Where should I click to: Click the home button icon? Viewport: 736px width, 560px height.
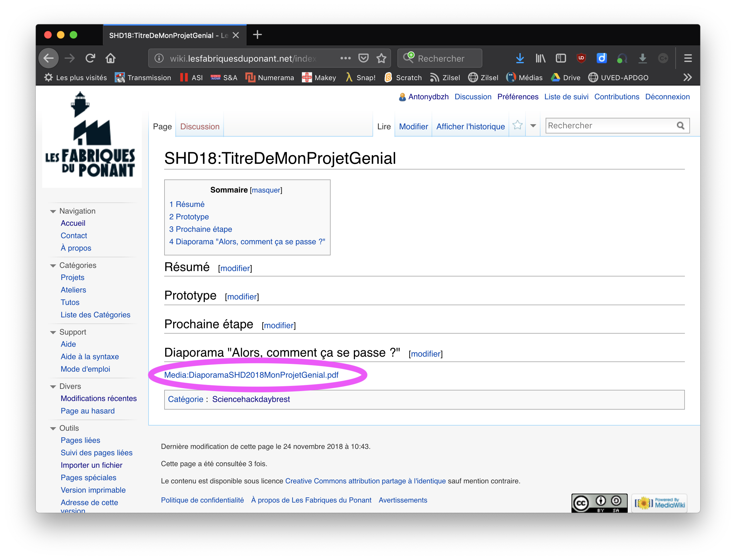[111, 58]
